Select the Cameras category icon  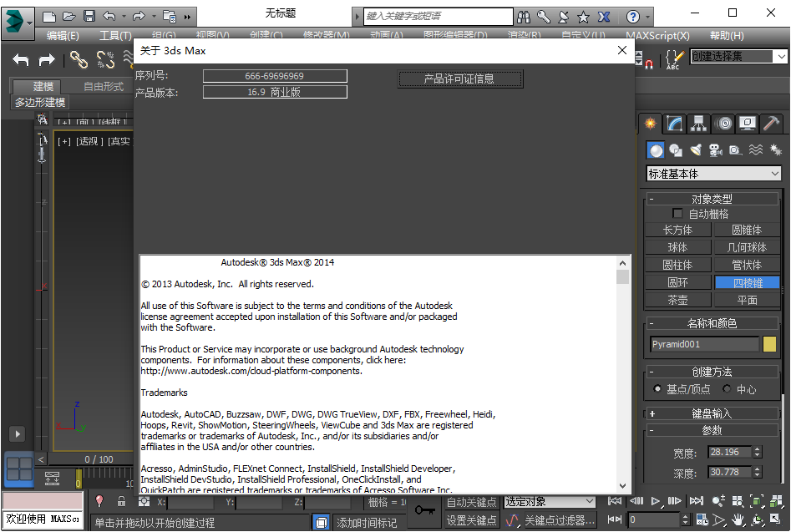(x=715, y=150)
